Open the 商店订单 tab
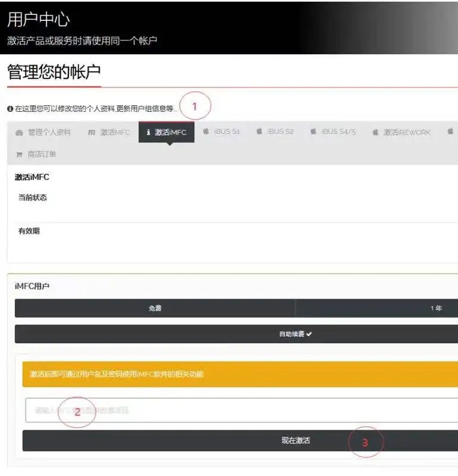Image resolution: width=458 pixels, height=476 pixels. click(x=36, y=154)
